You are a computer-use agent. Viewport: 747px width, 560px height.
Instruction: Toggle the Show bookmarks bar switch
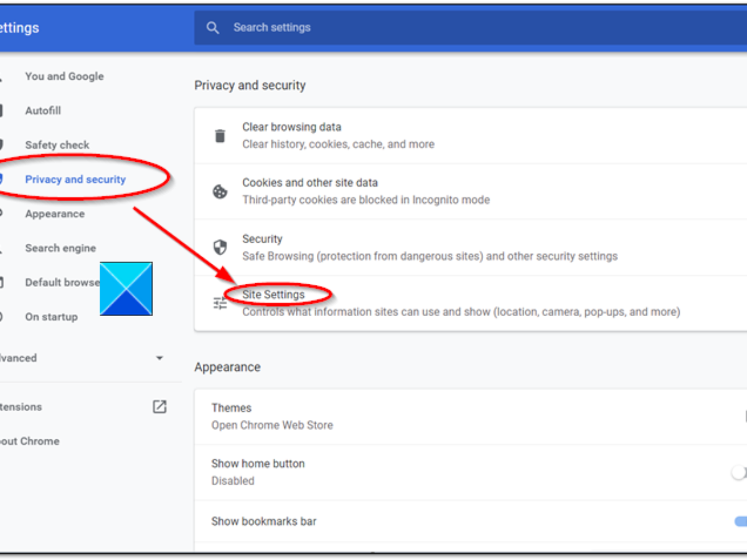[741, 521]
